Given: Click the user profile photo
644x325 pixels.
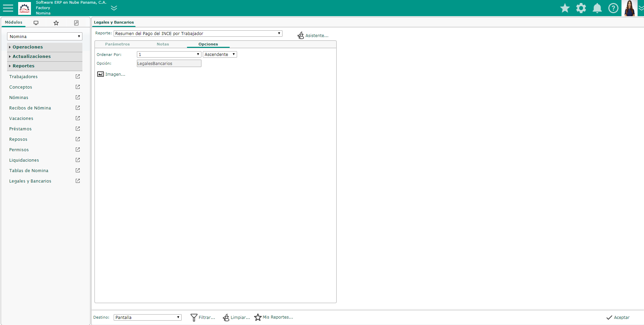Looking at the screenshot, I should tap(630, 8).
